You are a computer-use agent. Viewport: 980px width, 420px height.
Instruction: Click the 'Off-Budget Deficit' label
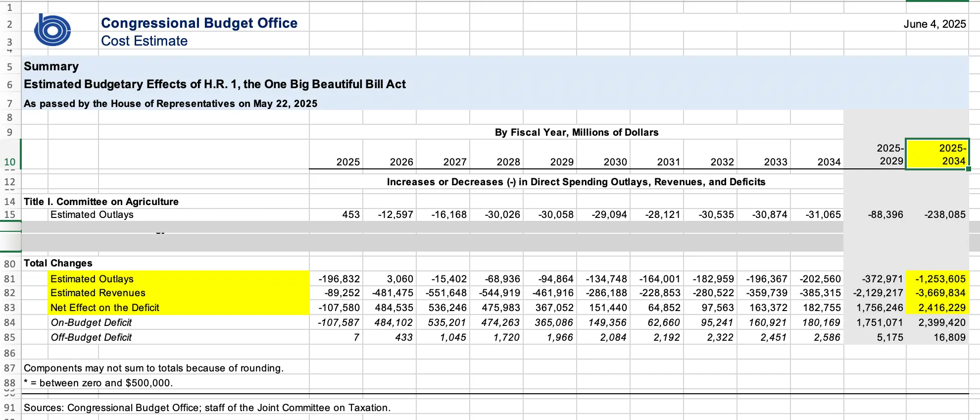(91, 337)
